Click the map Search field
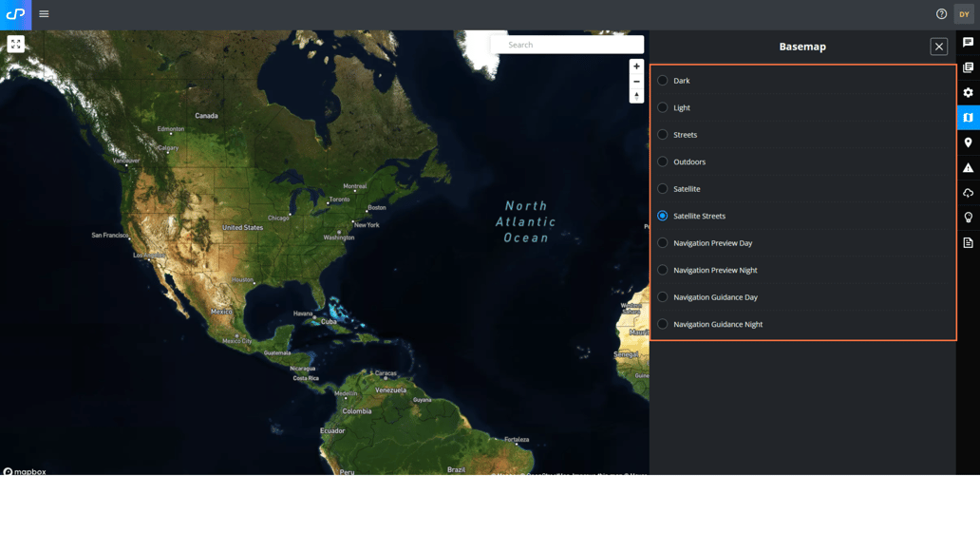The width and height of the screenshot is (980, 551). coord(568,45)
